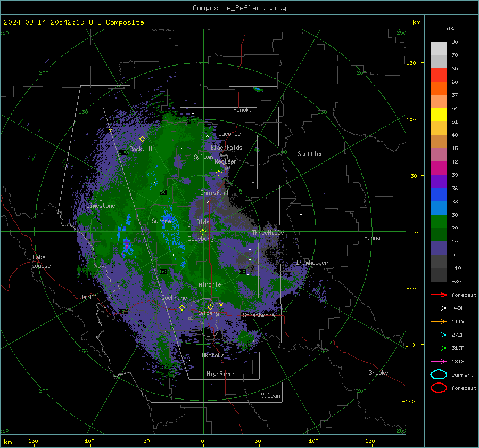This screenshot has width=479, height=448.
Task: Click the Innisfail label
Action: [x=214, y=193]
